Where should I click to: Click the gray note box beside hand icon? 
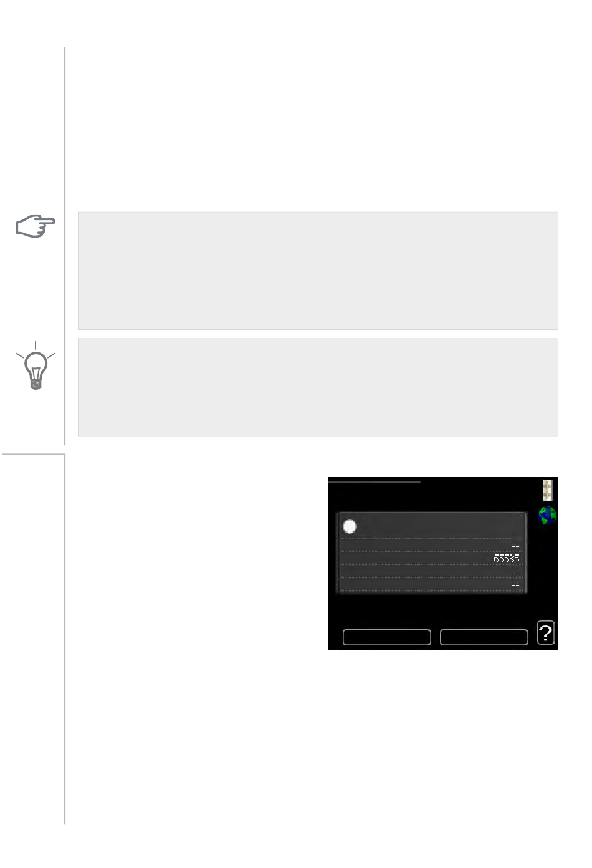click(x=318, y=271)
